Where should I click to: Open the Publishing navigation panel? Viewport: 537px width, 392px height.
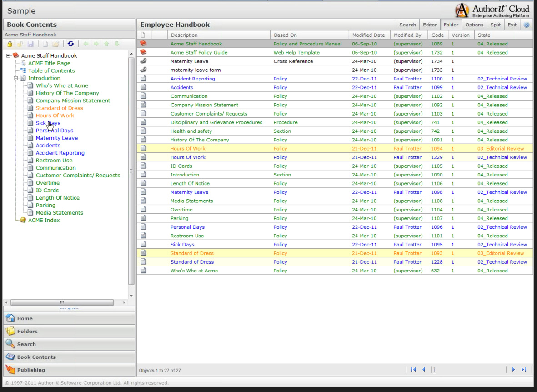click(x=69, y=370)
